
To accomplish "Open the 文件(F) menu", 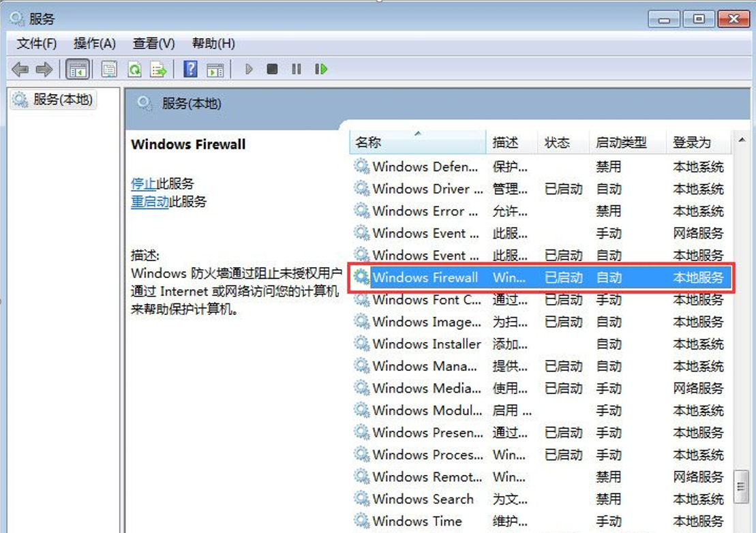I will [37, 44].
